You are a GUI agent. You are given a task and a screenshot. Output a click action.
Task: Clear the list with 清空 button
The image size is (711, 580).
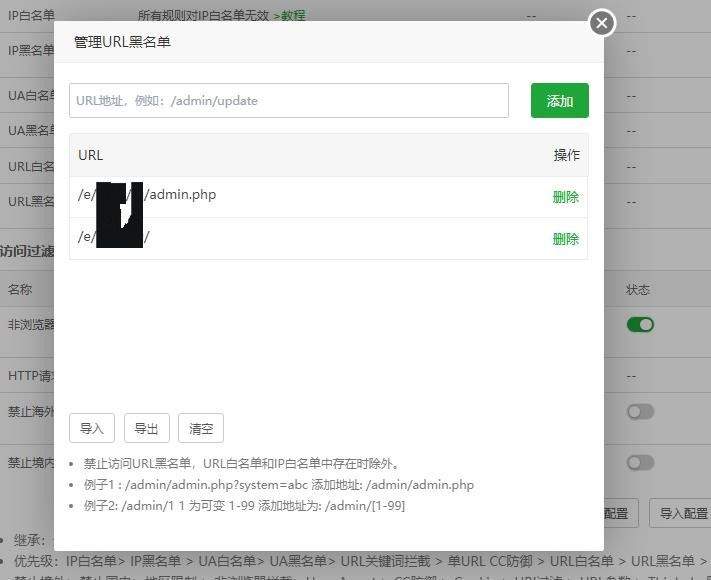coord(201,428)
